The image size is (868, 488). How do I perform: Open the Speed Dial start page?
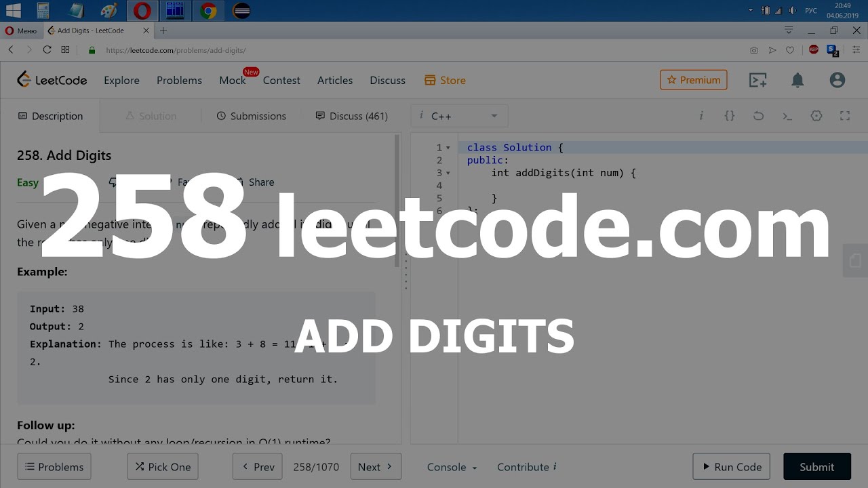coord(65,49)
